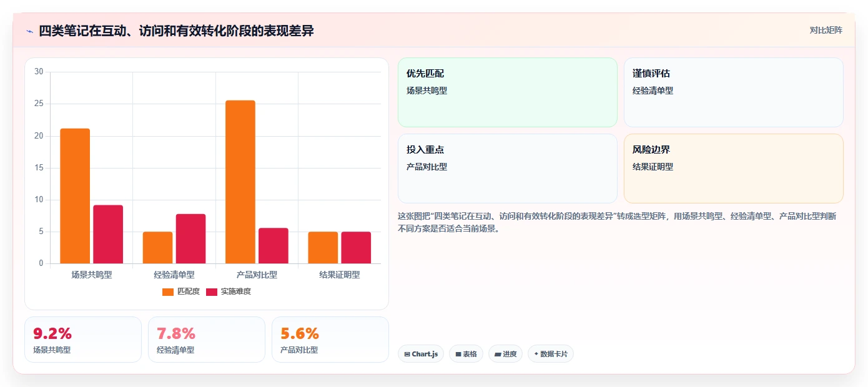Click the chart title 四类笔记在互动
Screen dimensions: 868x387
tap(176, 31)
